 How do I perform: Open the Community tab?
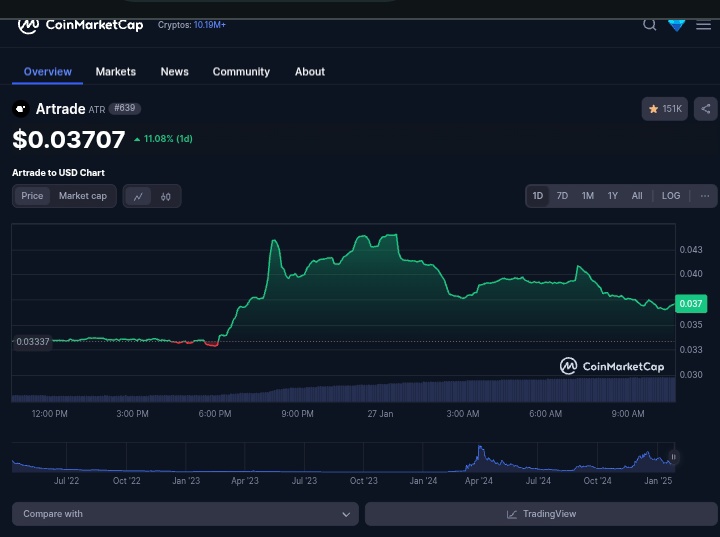[241, 72]
